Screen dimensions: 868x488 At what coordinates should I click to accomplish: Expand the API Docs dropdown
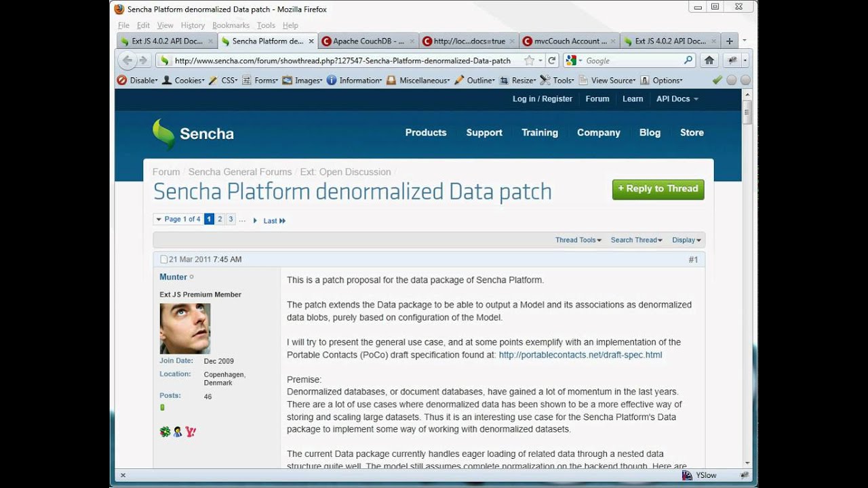coord(677,99)
